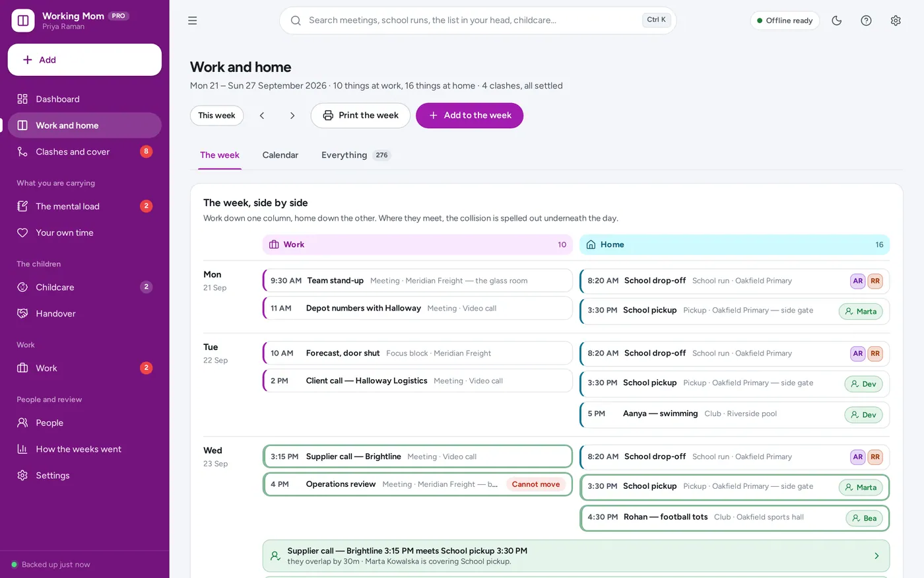Open Operations review meeting row

click(x=418, y=484)
